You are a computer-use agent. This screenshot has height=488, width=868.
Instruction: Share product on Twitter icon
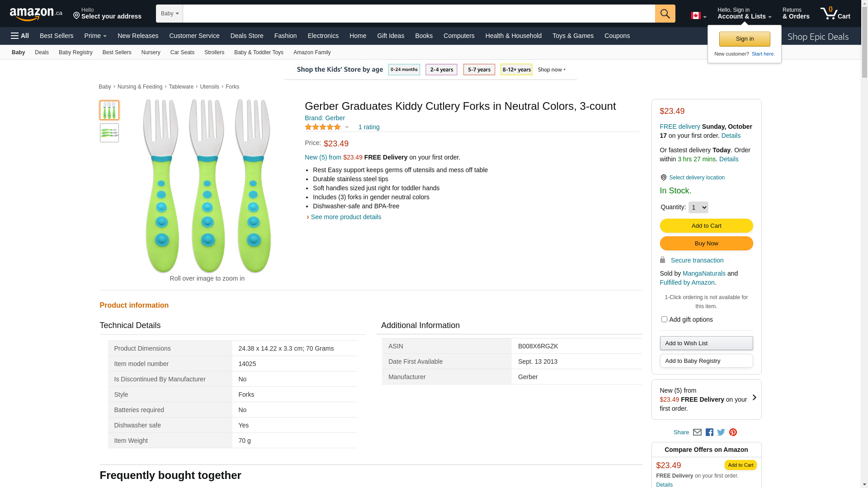pyautogui.click(x=721, y=432)
